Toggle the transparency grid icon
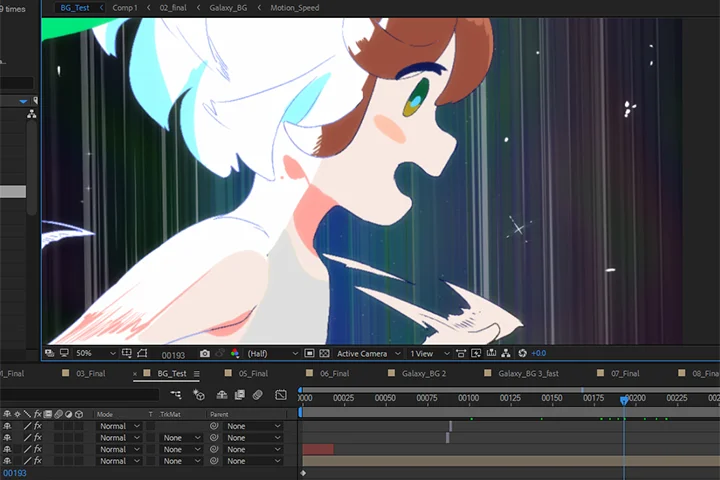720x480 pixels. coord(324,353)
